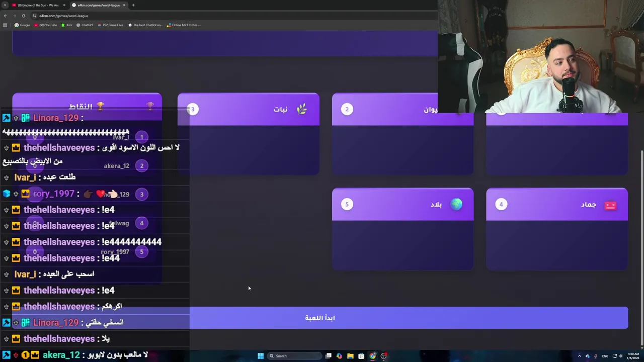This screenshot has height=362, width=644.
Task: Click number 3 badge on نبات card
Action: point(193,109)
